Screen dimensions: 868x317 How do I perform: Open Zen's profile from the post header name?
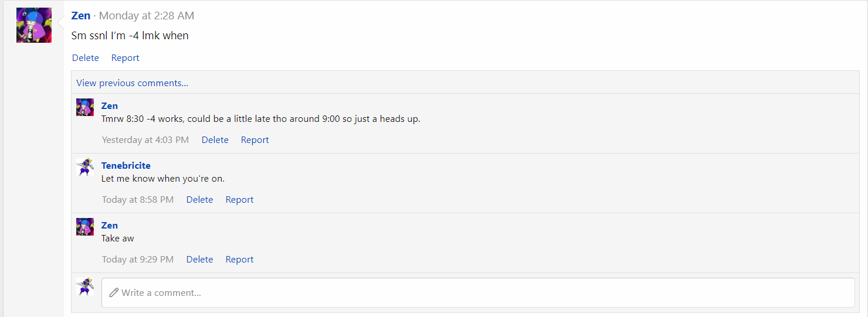[x=81, y=16]
